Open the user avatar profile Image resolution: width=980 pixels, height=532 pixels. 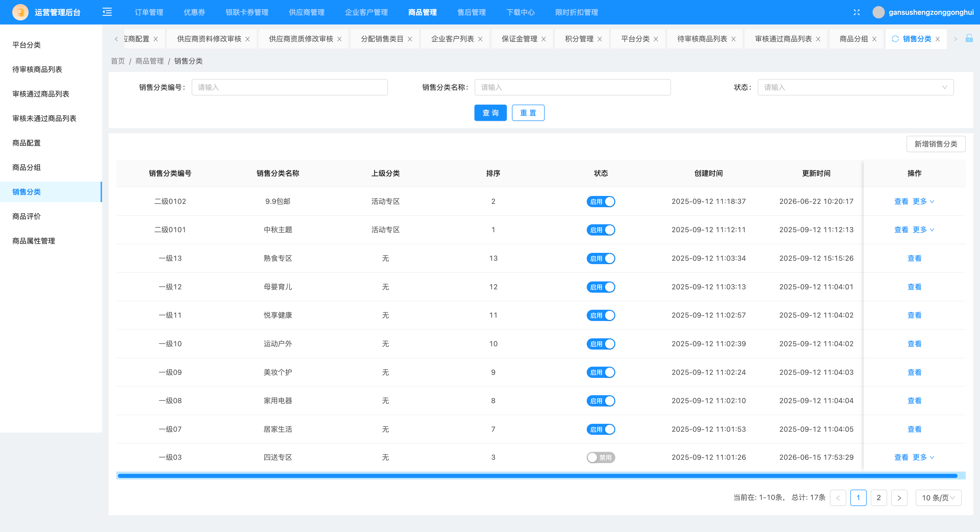878,12
